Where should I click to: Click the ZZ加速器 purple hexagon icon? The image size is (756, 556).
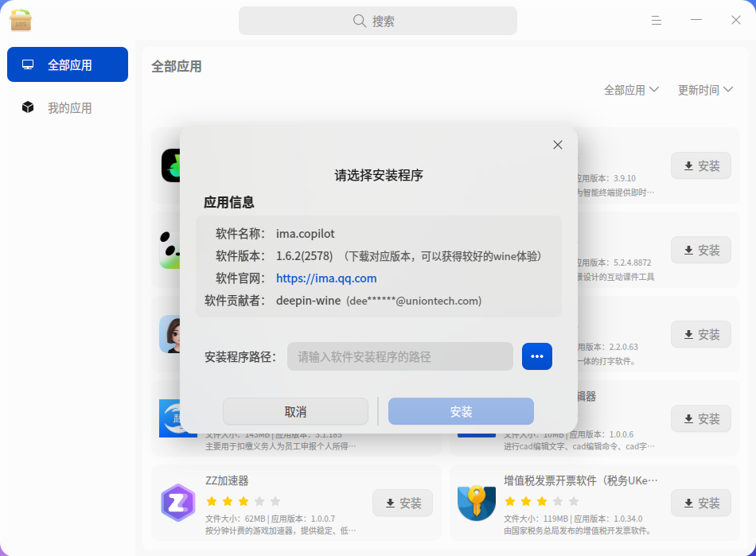point(178,503)
